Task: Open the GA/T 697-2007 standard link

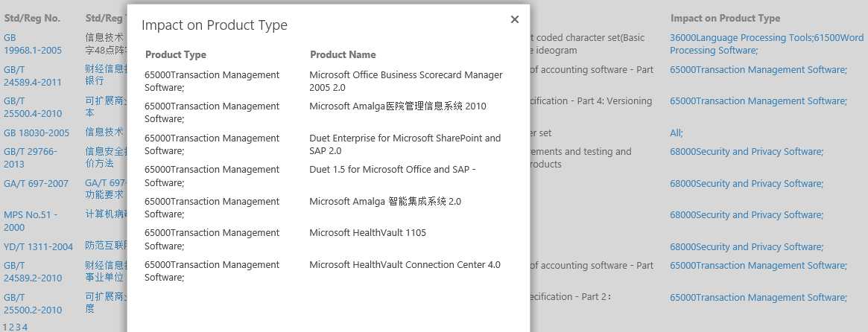Action: pos(36,184)
